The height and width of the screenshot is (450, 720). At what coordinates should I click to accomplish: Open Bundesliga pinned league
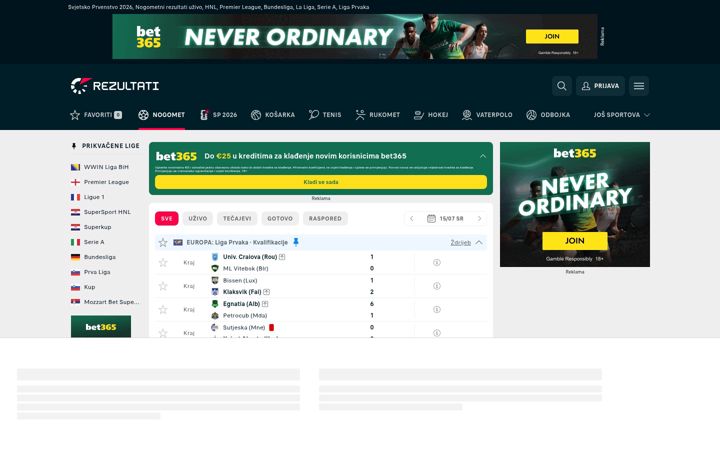pos(100,257)
